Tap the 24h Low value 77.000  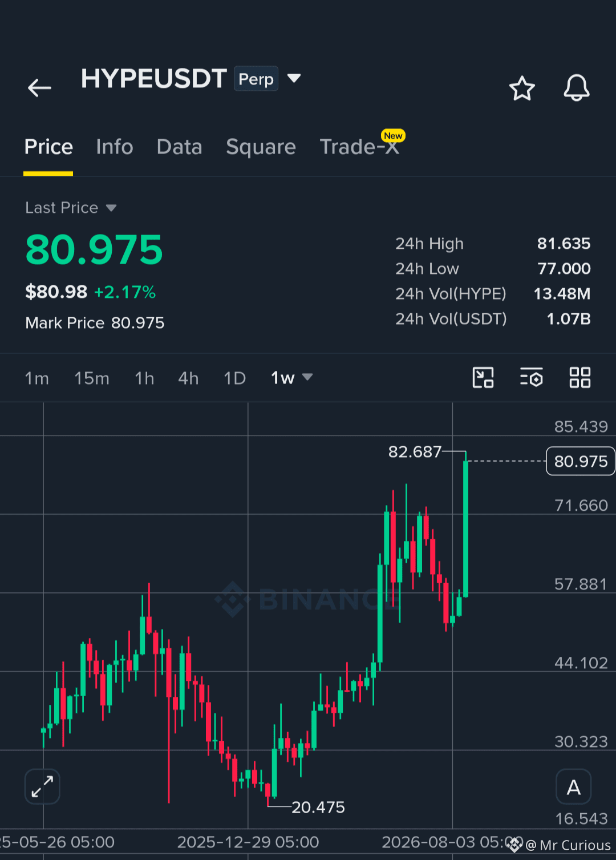click(564, 269)
